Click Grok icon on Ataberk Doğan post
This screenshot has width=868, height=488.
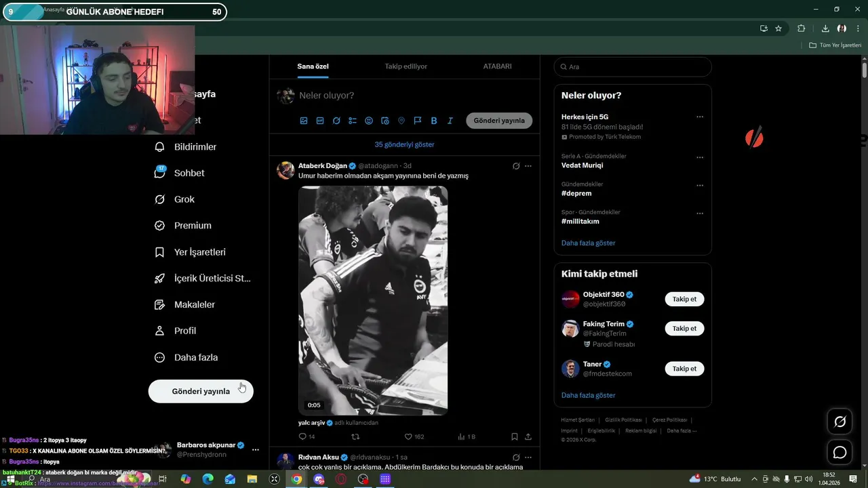(516, 166)
